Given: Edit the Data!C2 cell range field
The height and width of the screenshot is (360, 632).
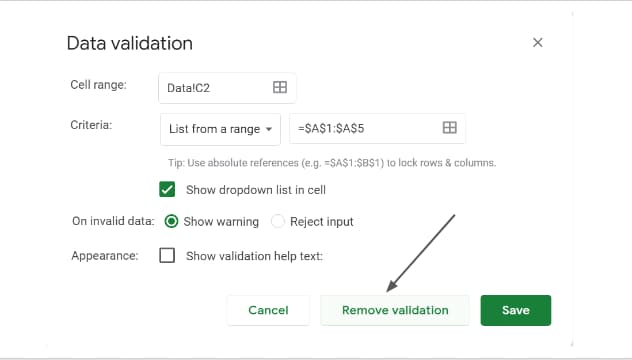Looking at the screenshot, I should pyautogui.click(x=227, y=87).
